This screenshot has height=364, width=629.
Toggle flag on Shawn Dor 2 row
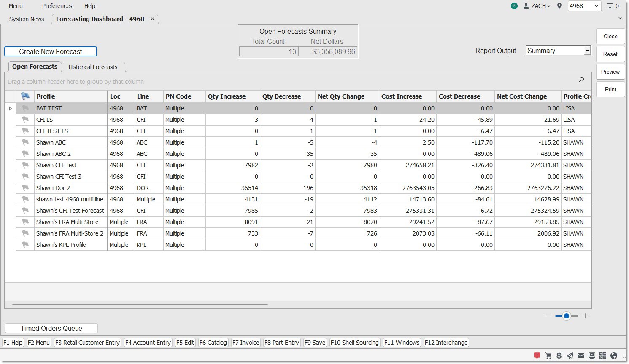(x=25, y=188)
